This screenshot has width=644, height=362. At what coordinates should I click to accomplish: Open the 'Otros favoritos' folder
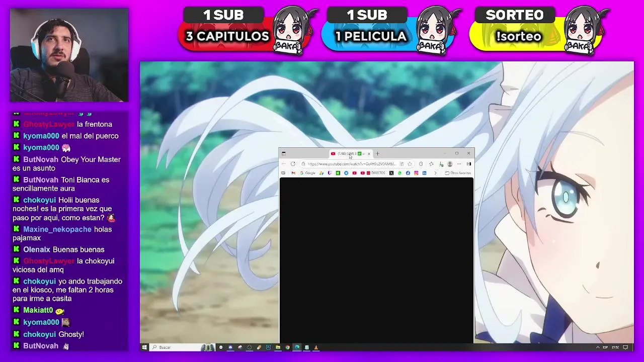click(458, 173)
